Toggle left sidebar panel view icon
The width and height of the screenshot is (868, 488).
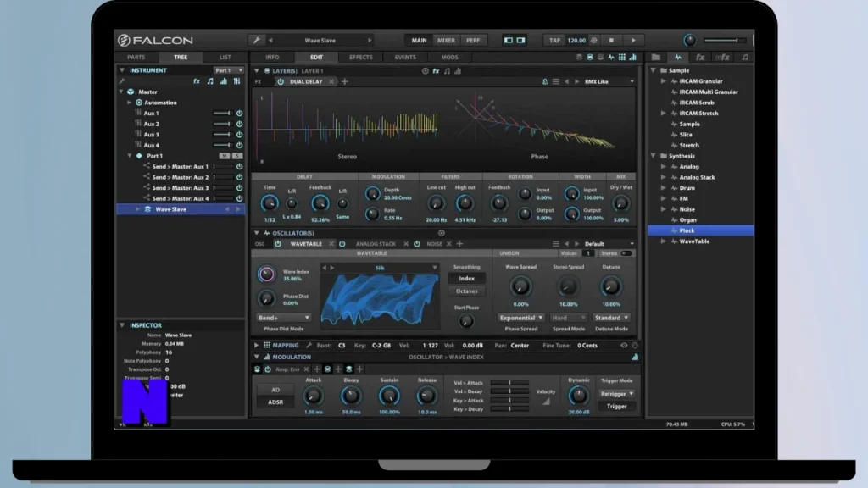coord(509,40)
